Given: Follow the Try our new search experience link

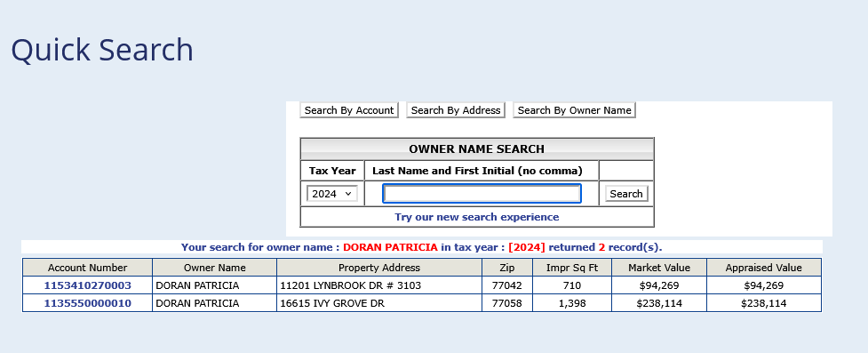Looking at the screenshot, I should click(x=476, y=217).
